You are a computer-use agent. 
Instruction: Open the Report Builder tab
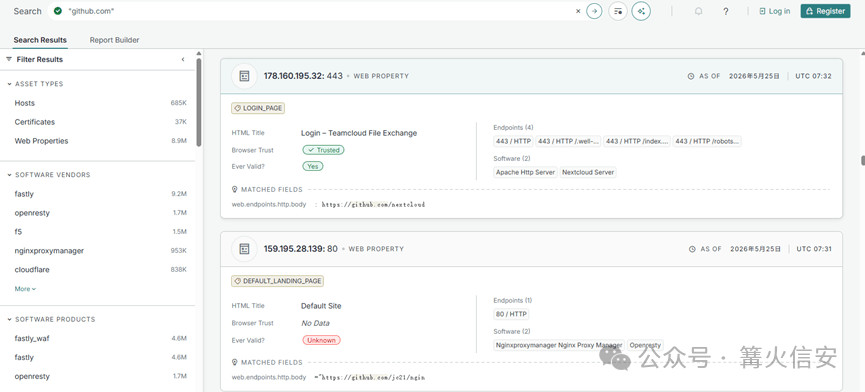[x=114, y=40]
